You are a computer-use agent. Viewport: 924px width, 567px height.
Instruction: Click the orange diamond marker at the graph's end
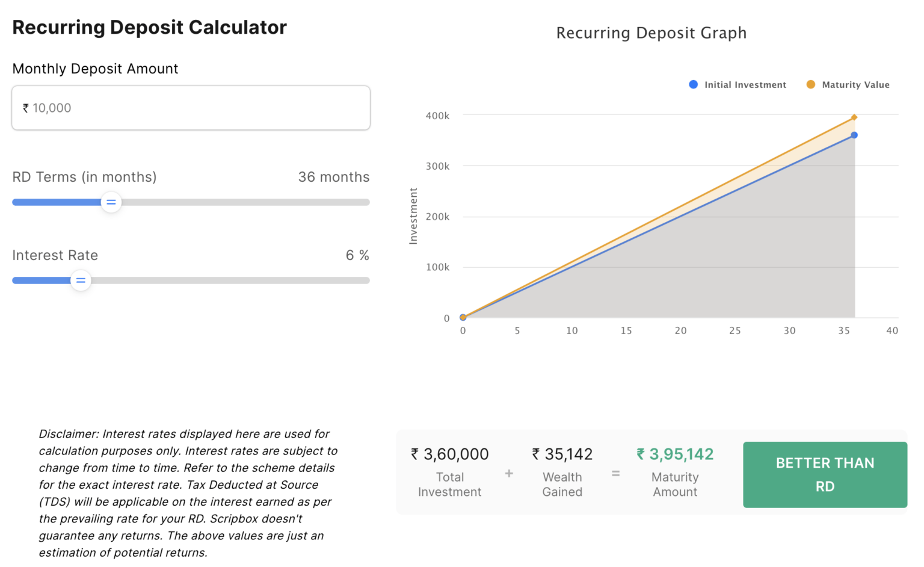(x=855, y=117)
